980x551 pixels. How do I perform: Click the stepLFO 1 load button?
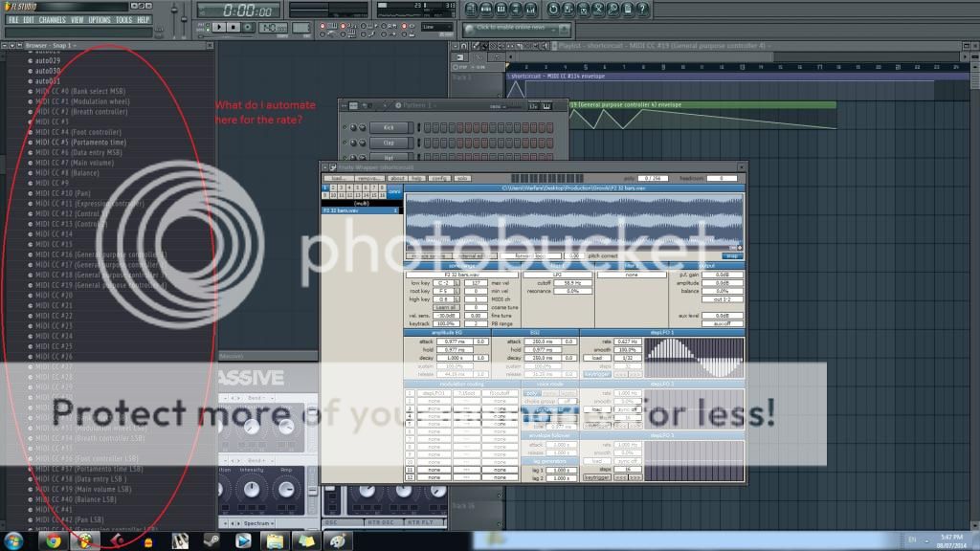[x=597, y=358]
